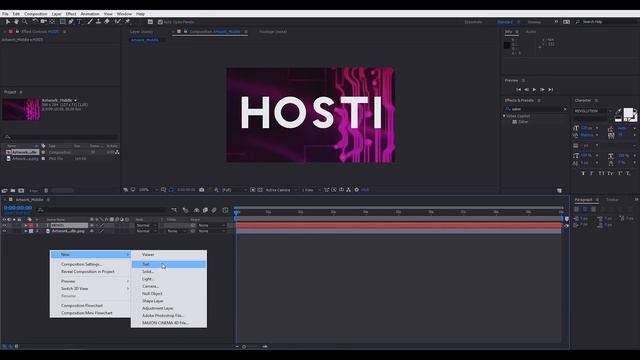This screenshot has height=360, width=640.
Task: Click the new composition icon in Project panel
Action: click(x=21, y=191)
